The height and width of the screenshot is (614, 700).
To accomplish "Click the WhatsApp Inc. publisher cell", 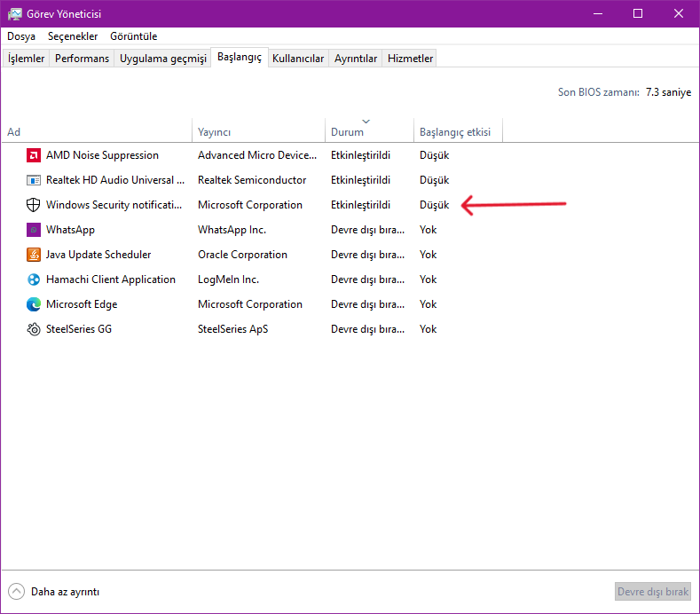I will tap(232, 230).
